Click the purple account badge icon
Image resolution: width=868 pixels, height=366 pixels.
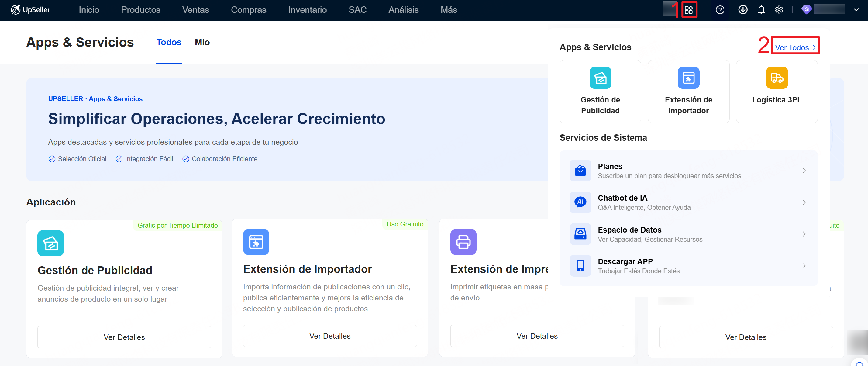(x=806, y=9)
